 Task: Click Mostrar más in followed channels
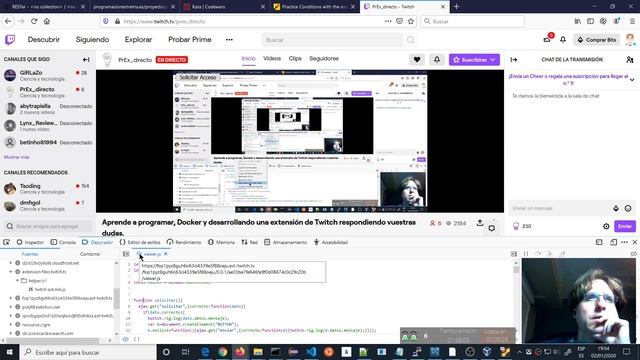(16, 157)
